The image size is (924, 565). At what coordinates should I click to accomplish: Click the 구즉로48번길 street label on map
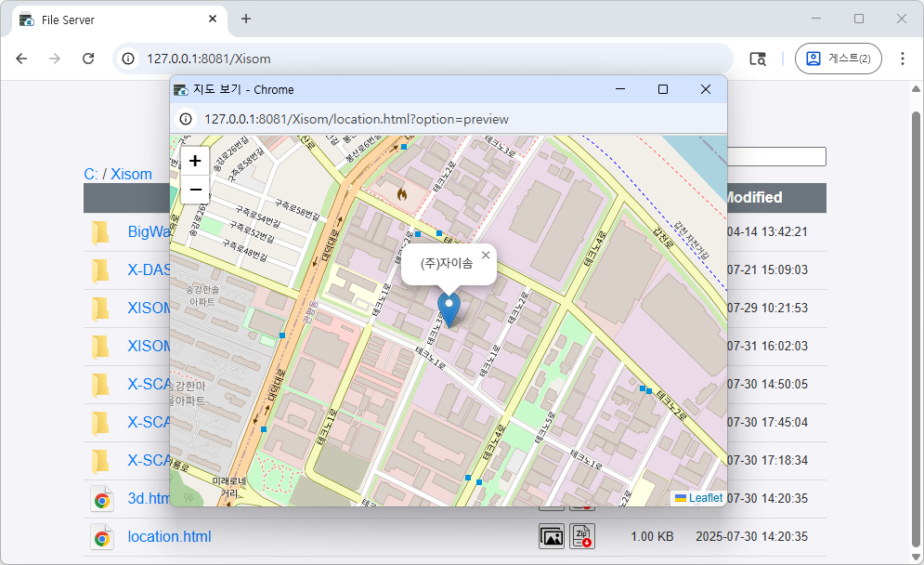tap(244, 250)
